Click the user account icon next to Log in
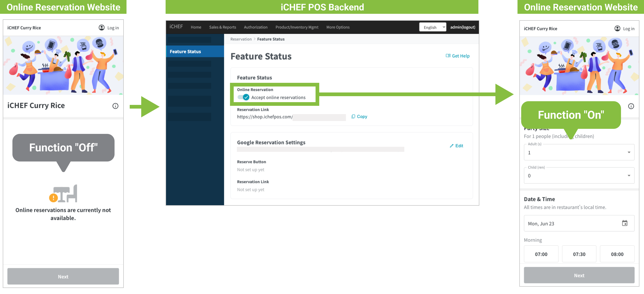 pos(101,28)
